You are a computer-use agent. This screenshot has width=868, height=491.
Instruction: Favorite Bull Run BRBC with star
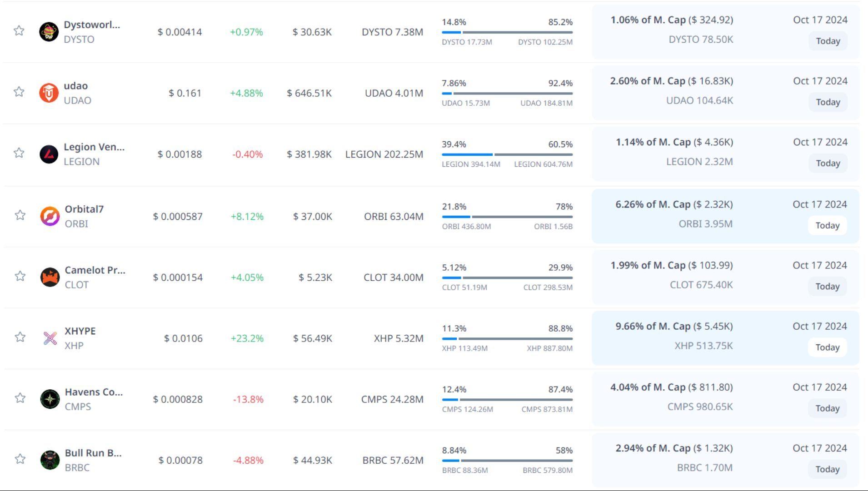20,459
